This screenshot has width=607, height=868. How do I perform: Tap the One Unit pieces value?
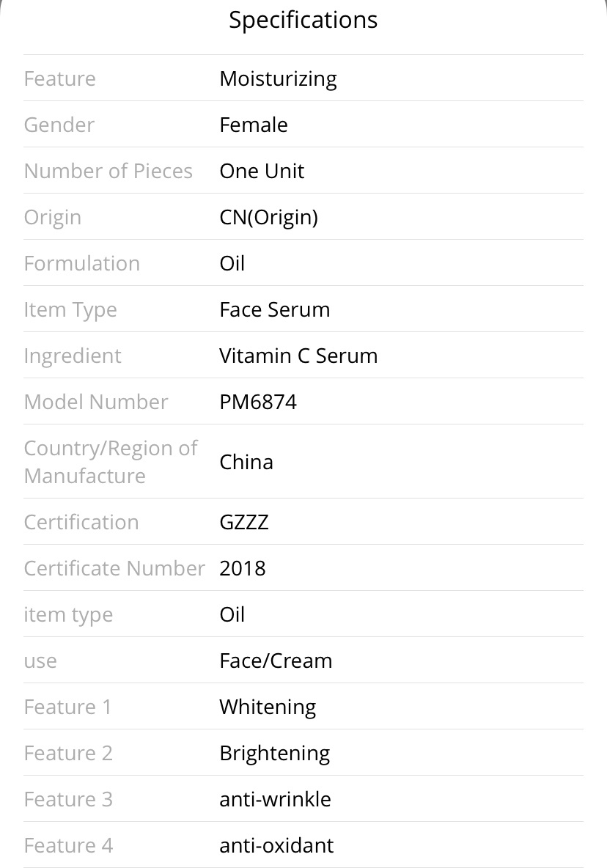click(262, 171)
